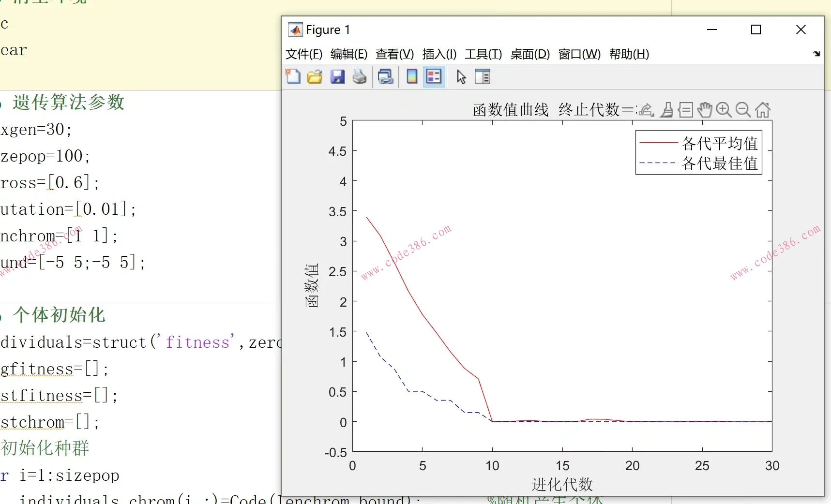Toggle the Insert Colorbar toolbar button

point(412,76)
